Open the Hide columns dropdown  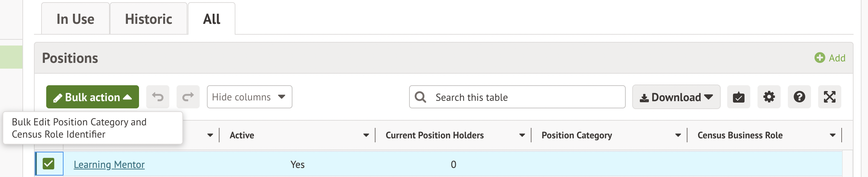click(249, 97)
